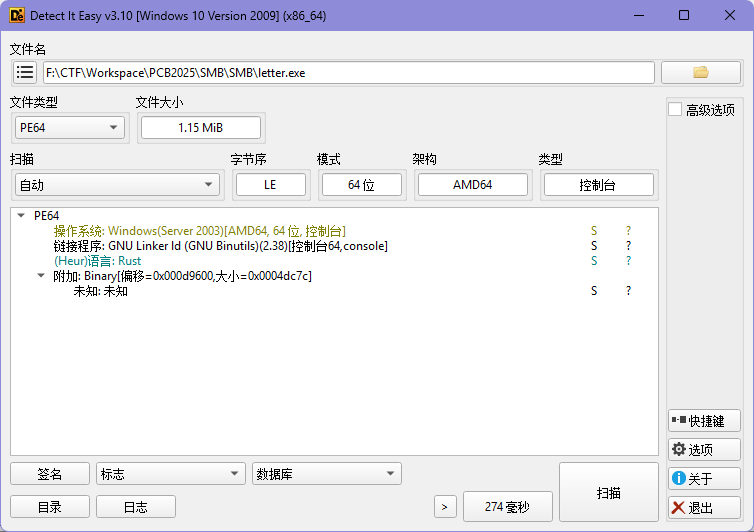Viewport: 754px width, 532px height.
Task: Exit using the red X 退出 button
Action: [704, 508]
